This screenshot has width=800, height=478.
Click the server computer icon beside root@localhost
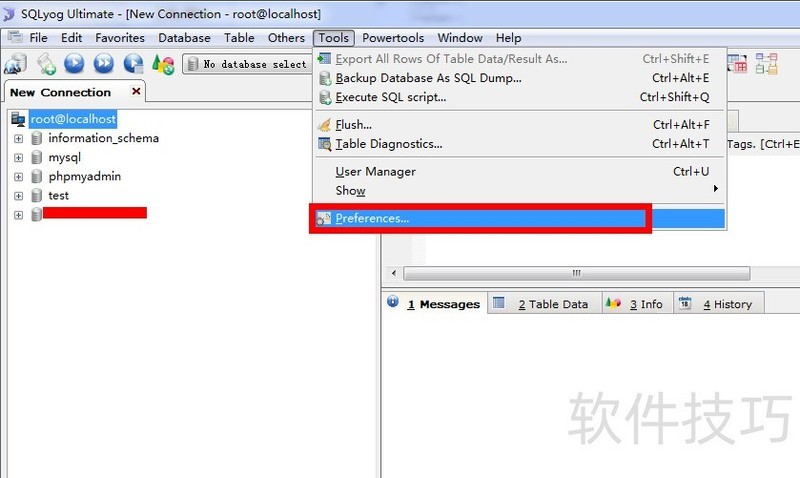[x=18, y=119]
